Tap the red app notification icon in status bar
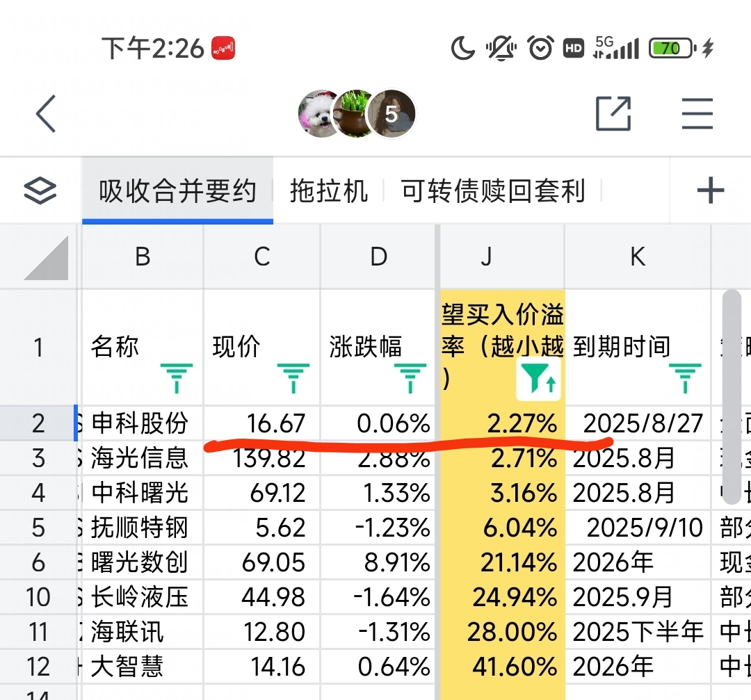 (223, 49)
